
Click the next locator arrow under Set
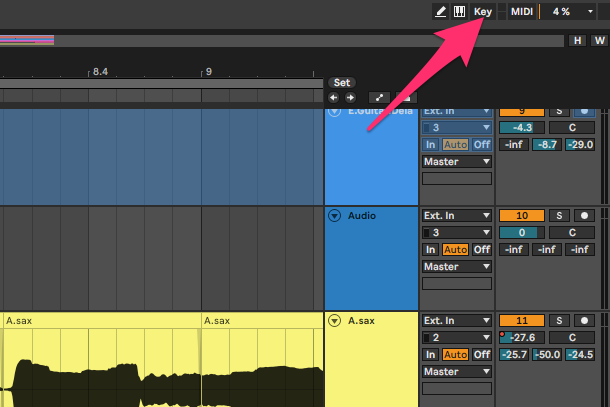tap(350, 98)
